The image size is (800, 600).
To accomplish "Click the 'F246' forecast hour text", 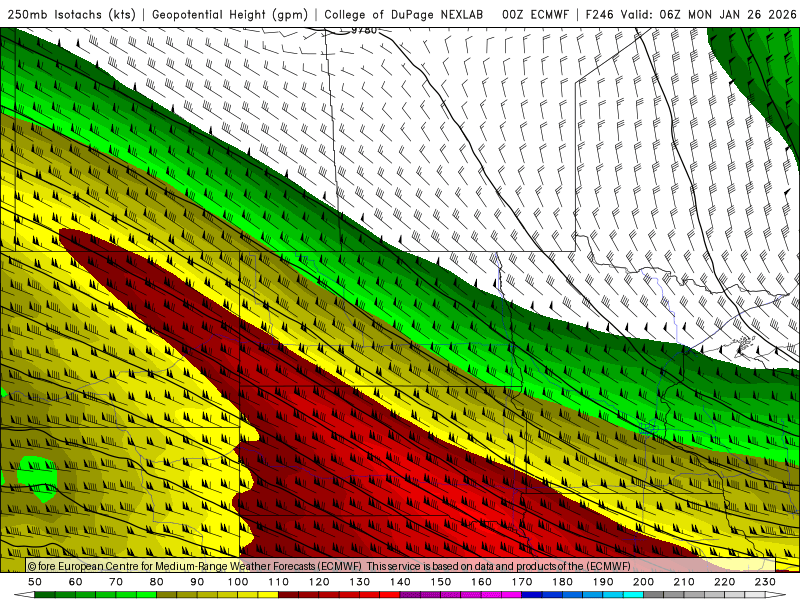I will coord(599,15).
